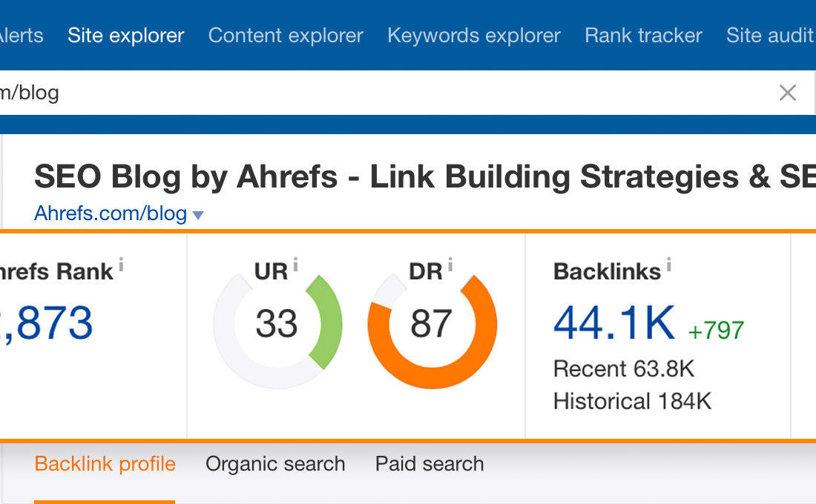Open the Ahrefs.com/blog link

[111, 213]
